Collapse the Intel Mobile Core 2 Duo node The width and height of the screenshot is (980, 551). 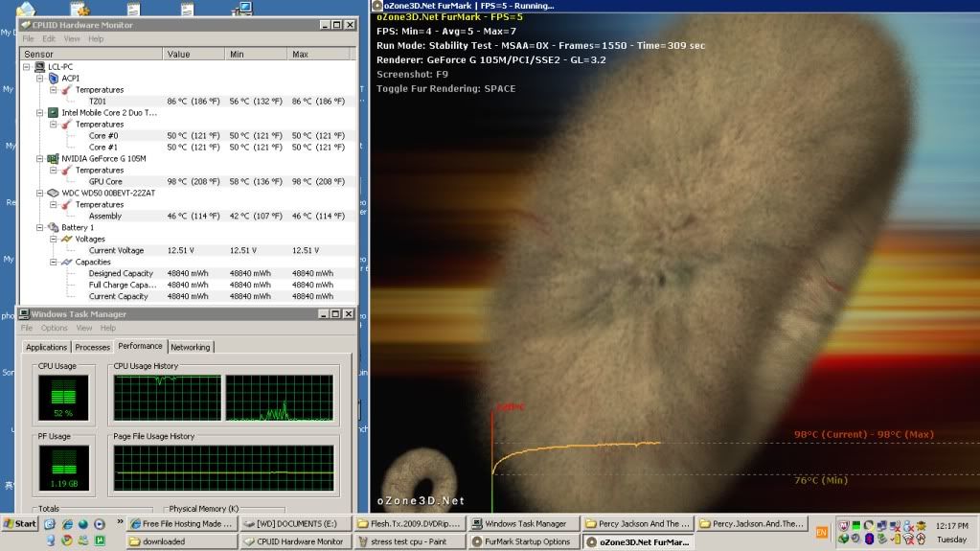40,112
